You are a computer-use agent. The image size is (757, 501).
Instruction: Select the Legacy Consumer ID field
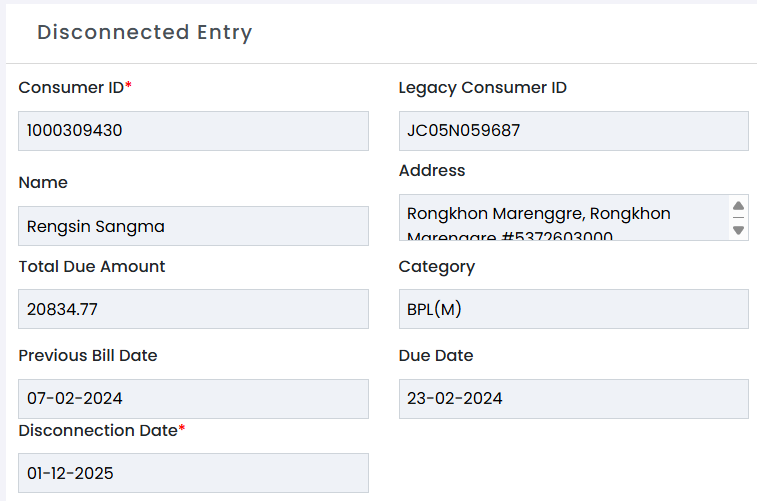tap(573, 131)
